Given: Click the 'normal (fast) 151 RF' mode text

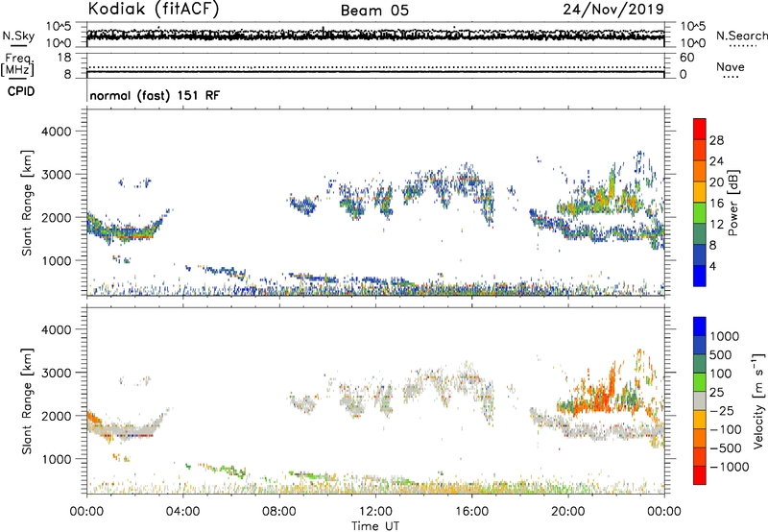Looking at the screenshot, I should [155, 95].
